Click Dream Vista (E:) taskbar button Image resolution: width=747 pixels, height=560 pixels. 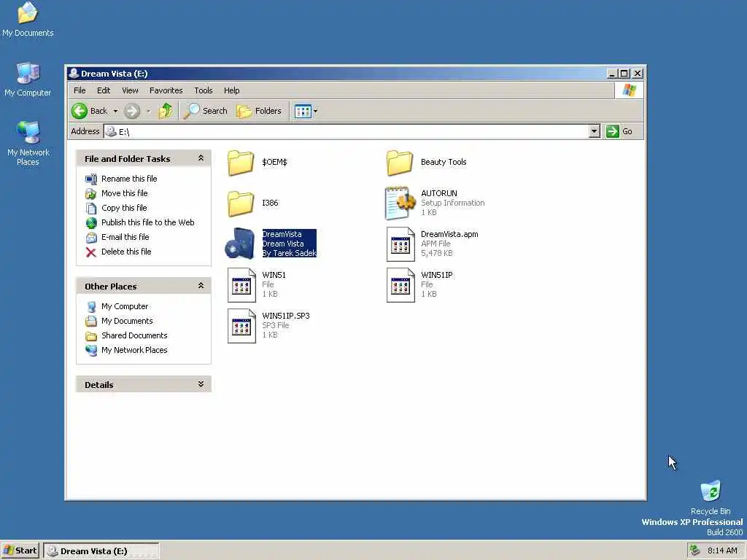pyautogui.click(x=101, y=551)
